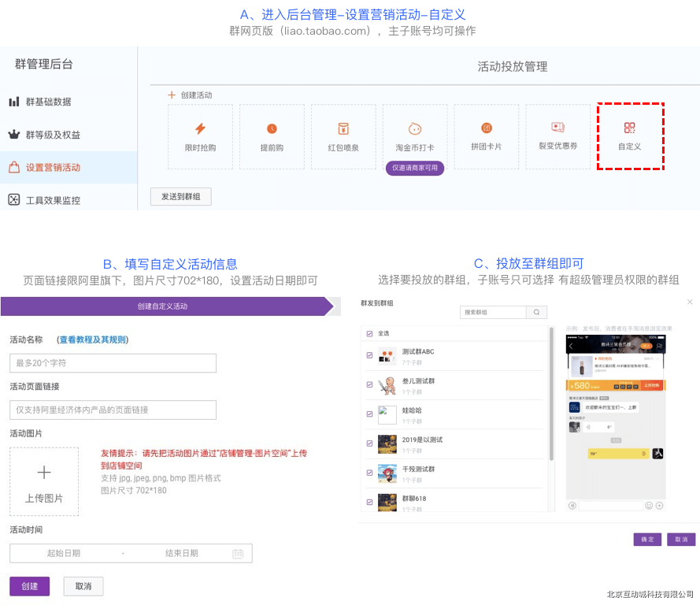Uncheck the 测试群ABC checkbox

point(369,355)
